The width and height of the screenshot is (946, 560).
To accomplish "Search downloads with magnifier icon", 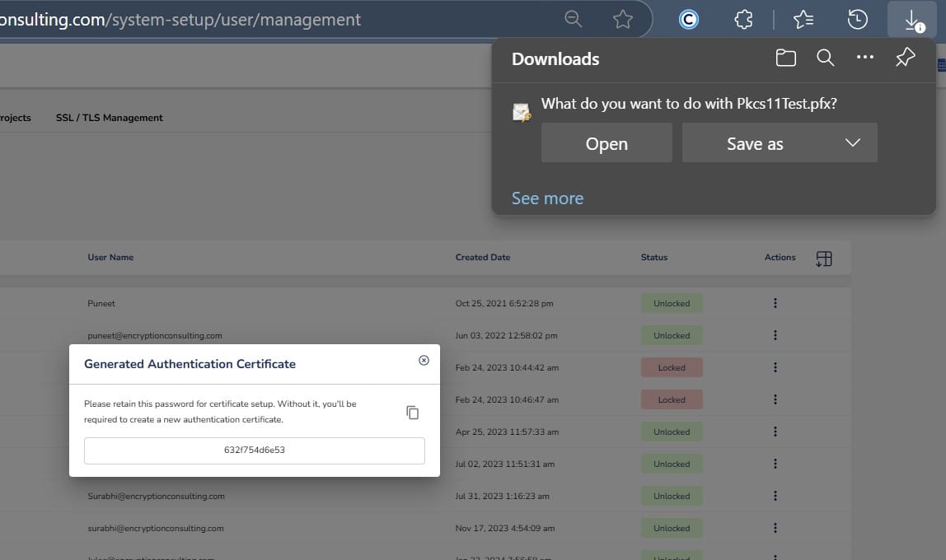I will click(x=825, y=58).
